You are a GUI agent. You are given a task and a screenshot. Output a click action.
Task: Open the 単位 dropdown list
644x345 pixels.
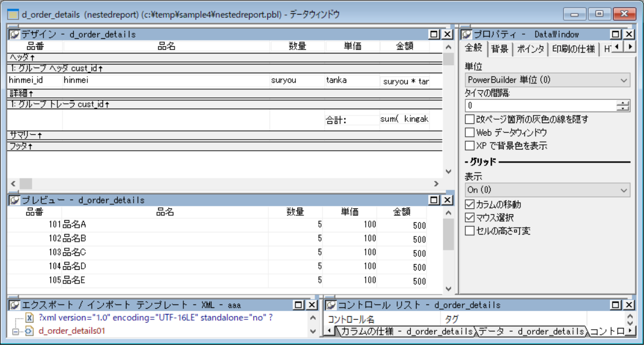click(x=623, y=80)
